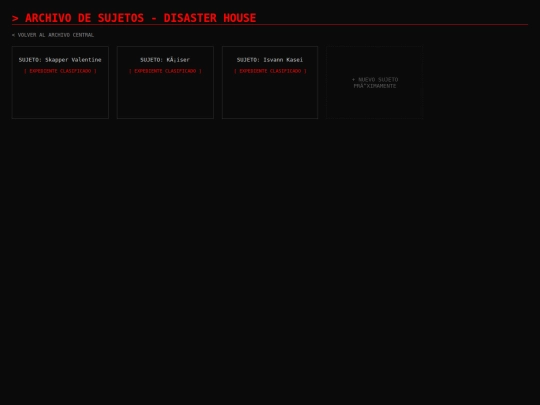Click 'Expediente clasificado' under Isvann Kasei
This screenshot has height=405, width=540.
click(270, 71)
